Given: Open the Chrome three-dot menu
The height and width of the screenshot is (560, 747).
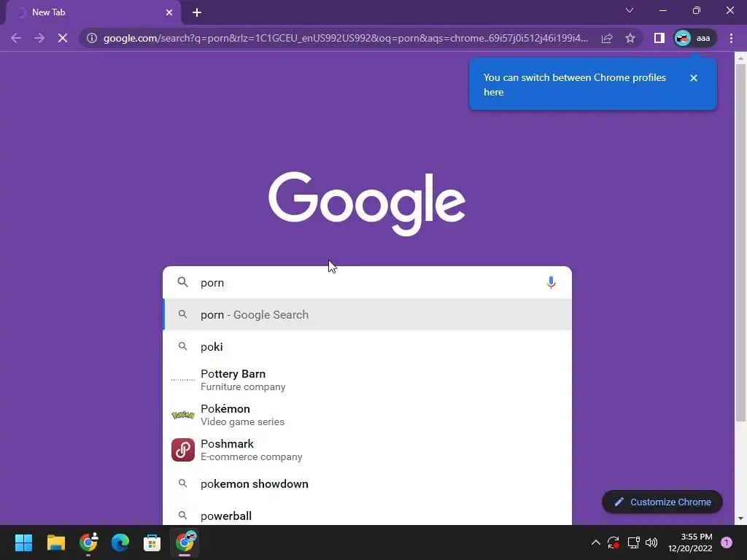Looking at the screenshot, I should (x=731, y=38).
